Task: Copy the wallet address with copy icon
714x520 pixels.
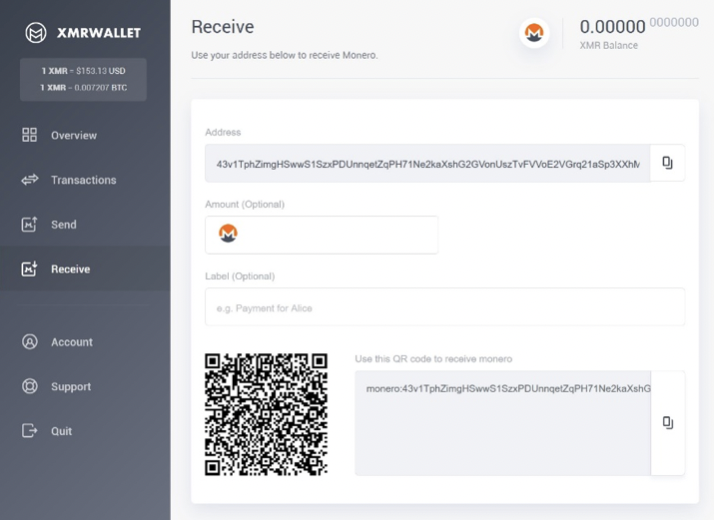Action: click(667, 163)
